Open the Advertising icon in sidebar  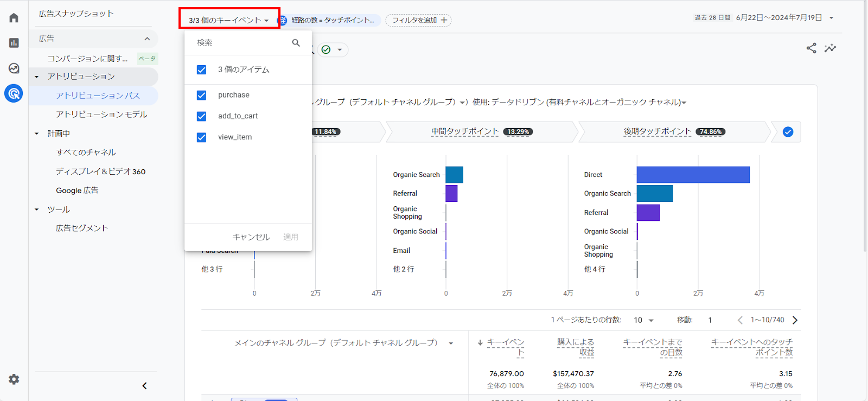pyautogui.click(x=14, y=94)
